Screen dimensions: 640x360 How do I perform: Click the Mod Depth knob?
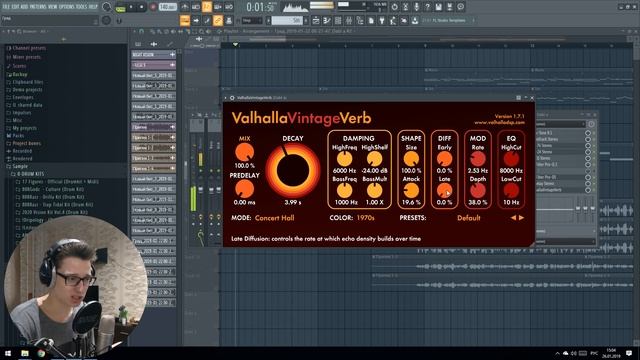click(478, 191)
